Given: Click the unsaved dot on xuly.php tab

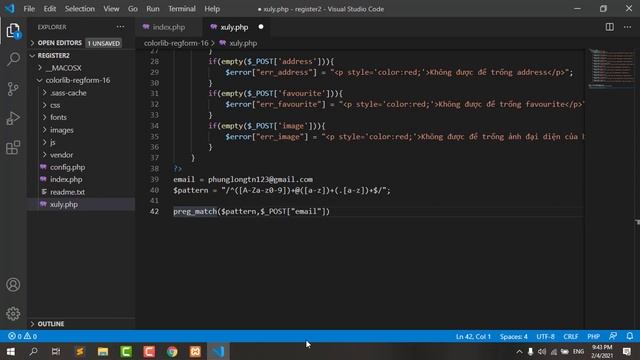Looking at the screenshot, I should point(261,27).
